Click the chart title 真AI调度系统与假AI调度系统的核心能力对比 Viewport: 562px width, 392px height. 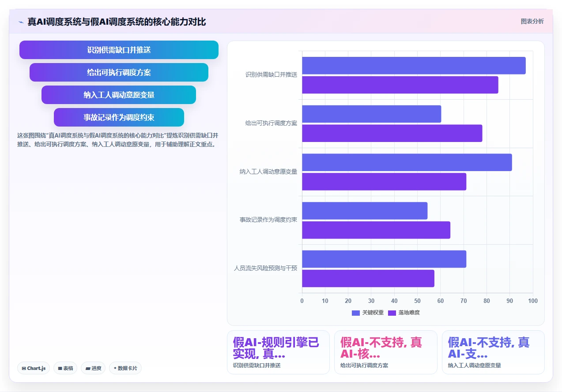pyautogui.click(x=117, y=22)
